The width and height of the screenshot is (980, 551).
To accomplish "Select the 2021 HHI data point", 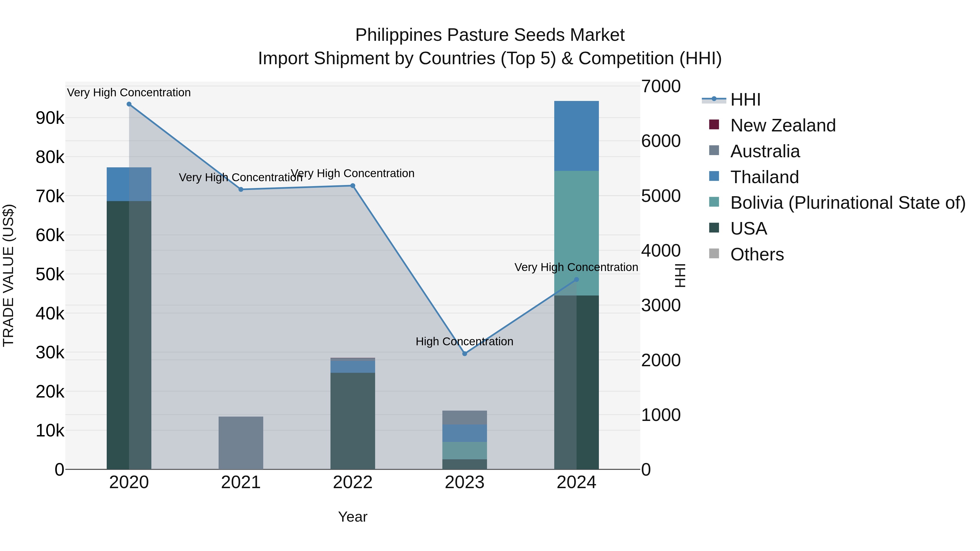I will point(241,189).
